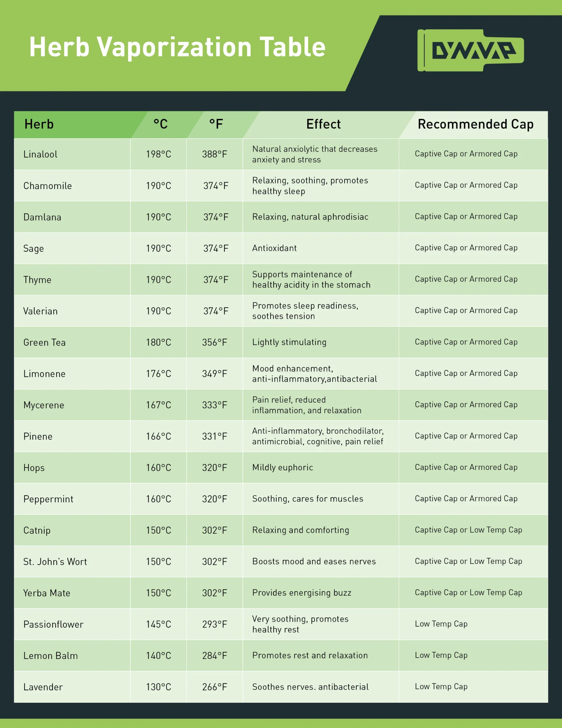Select the Herb column header
The width and height of the screenshot is (562, 728).
(39, 124)
